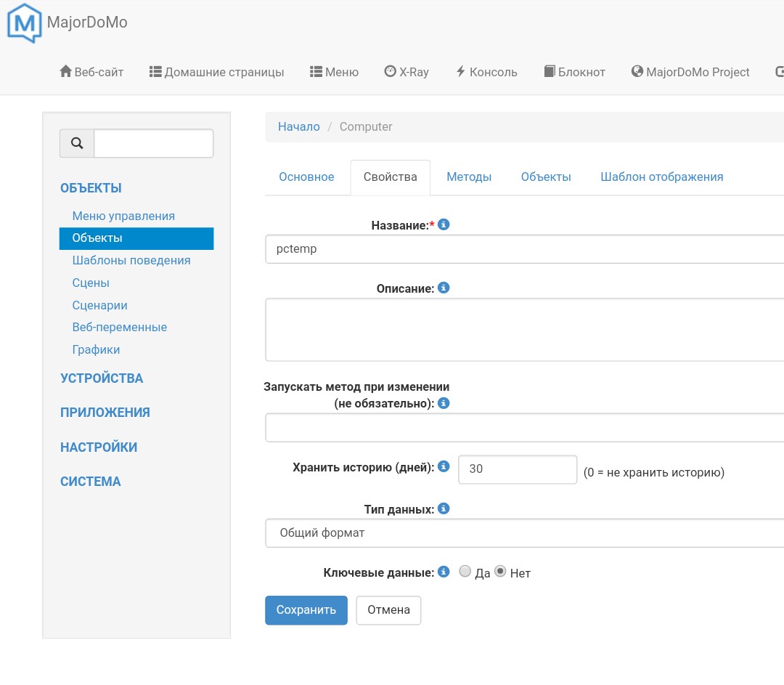Click the Описание text area
This screenshot has width=784, height=685.
(524, 329)
